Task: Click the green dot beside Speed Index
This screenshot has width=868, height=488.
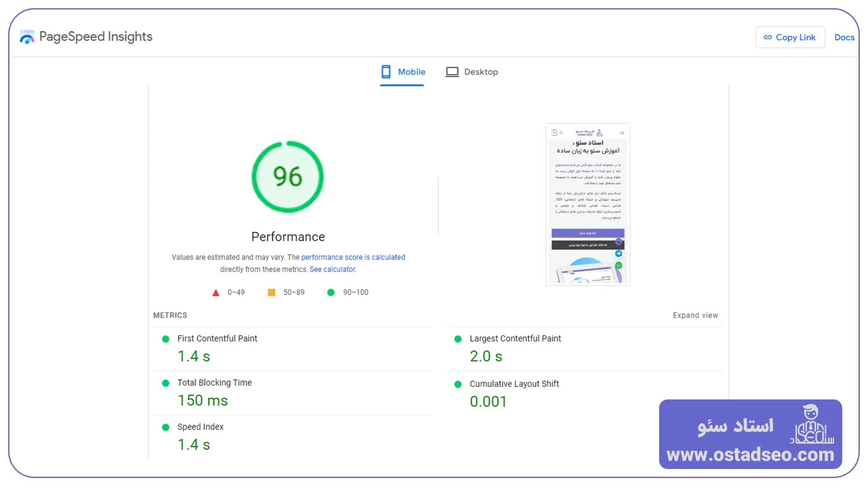Action: pyautogui.click(x=166, y=427)
